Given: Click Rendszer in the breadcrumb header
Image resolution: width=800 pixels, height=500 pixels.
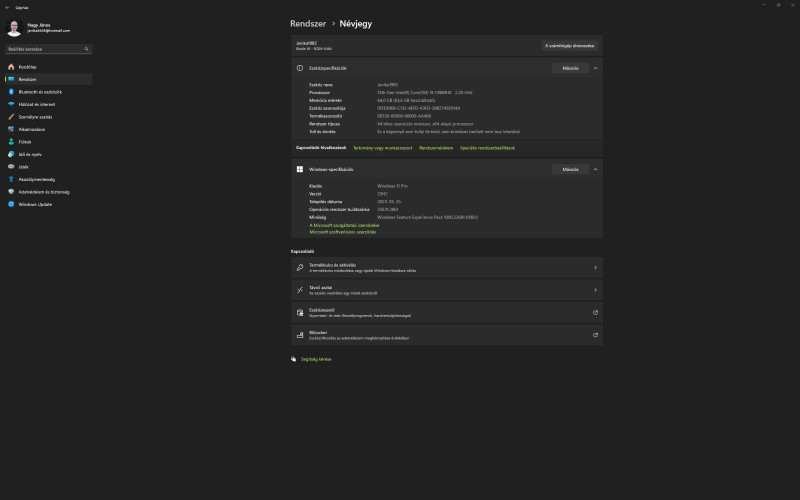Looking at the screenshot, I should 308,23.
